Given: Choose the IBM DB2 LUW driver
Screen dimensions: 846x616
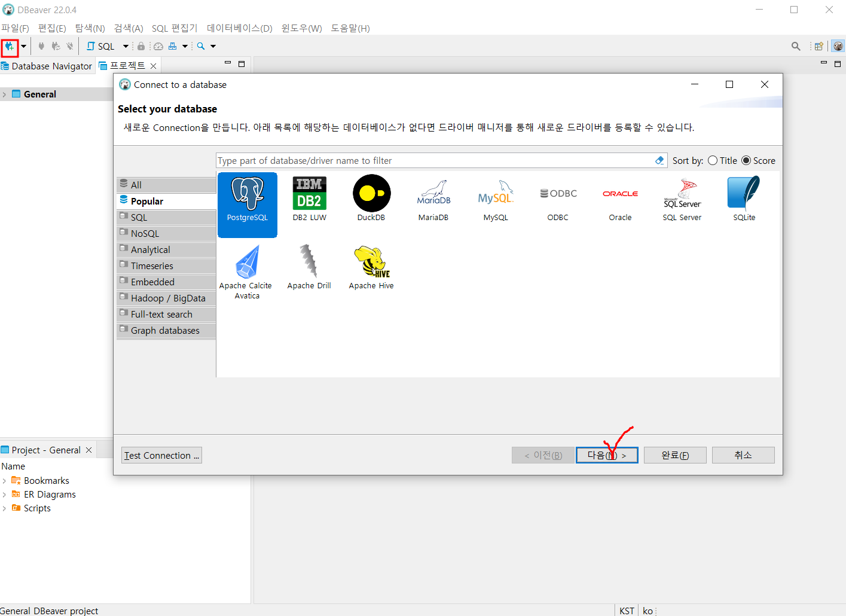Looking at the screenshot, I should point(310,199).
